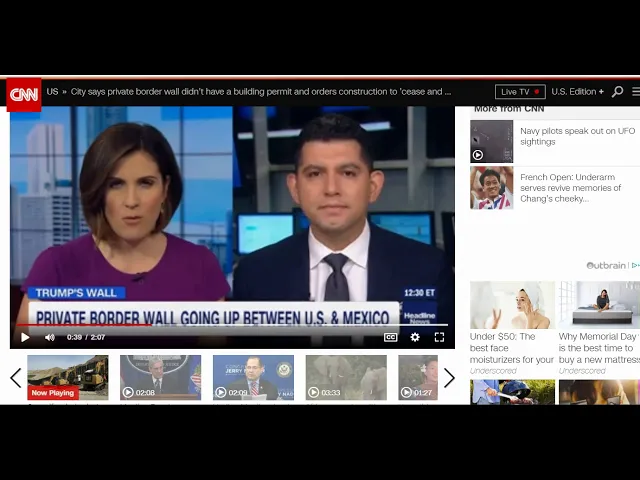Click the 0:39 / 2:07 time display
Image resolution: width=640 pixels, height=480 pixels.
86,337
